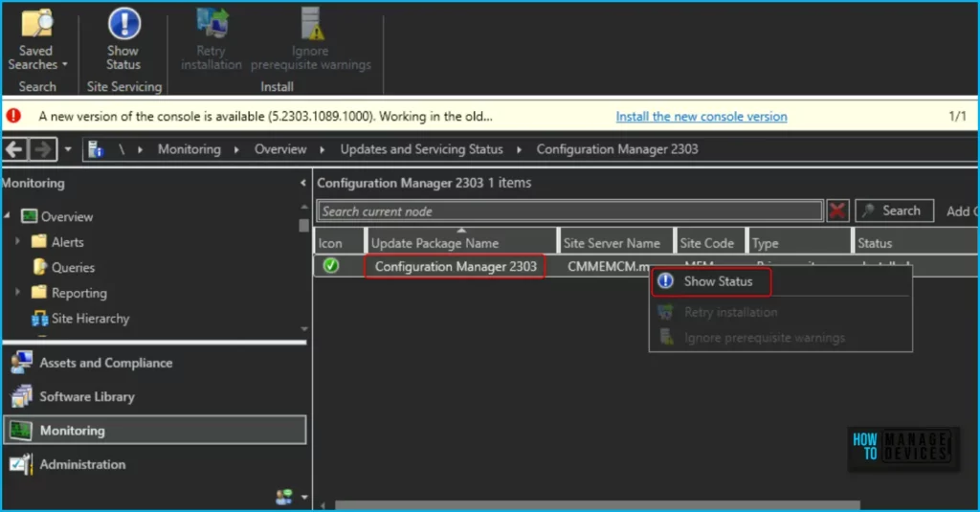The image size is (980, 512).
Task: Click the Overview icon in the tree
Action: (30, 216)
